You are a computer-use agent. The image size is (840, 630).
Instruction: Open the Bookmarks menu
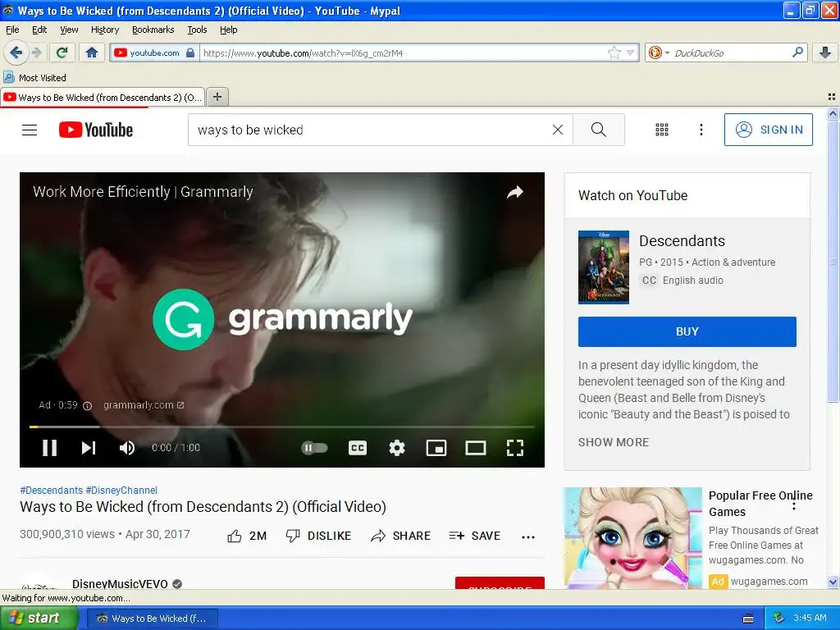click(x=153, y=30)
